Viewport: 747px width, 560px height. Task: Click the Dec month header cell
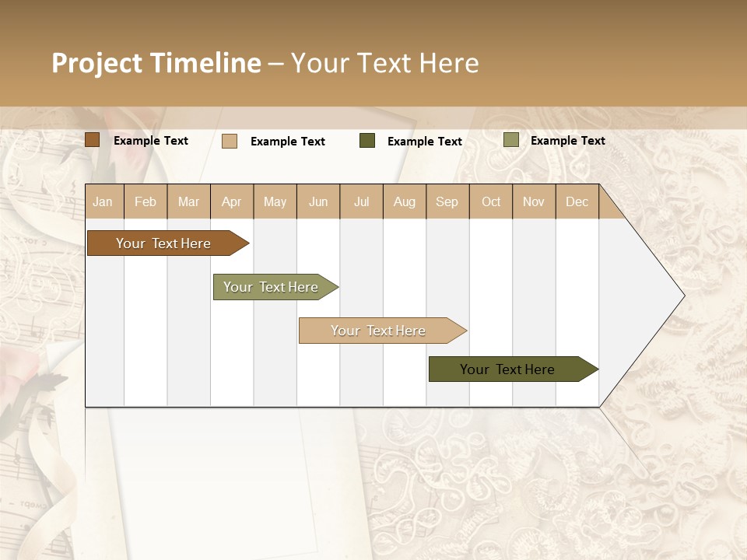577,201
